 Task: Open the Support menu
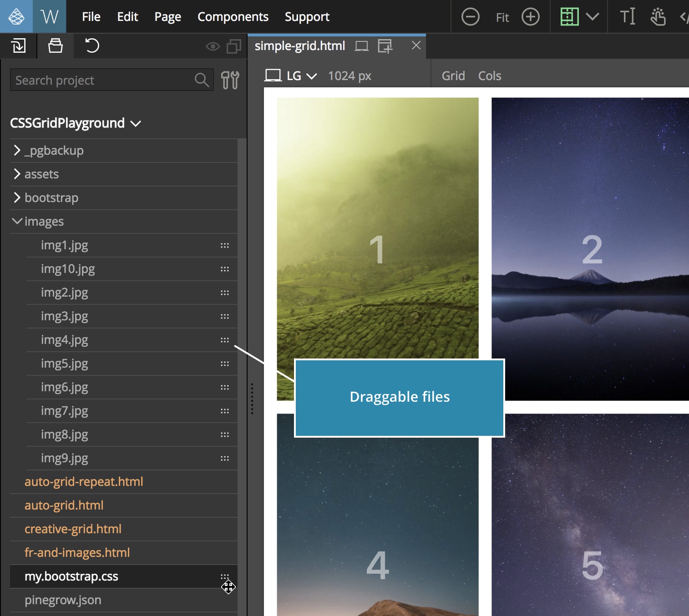point(307,17)
